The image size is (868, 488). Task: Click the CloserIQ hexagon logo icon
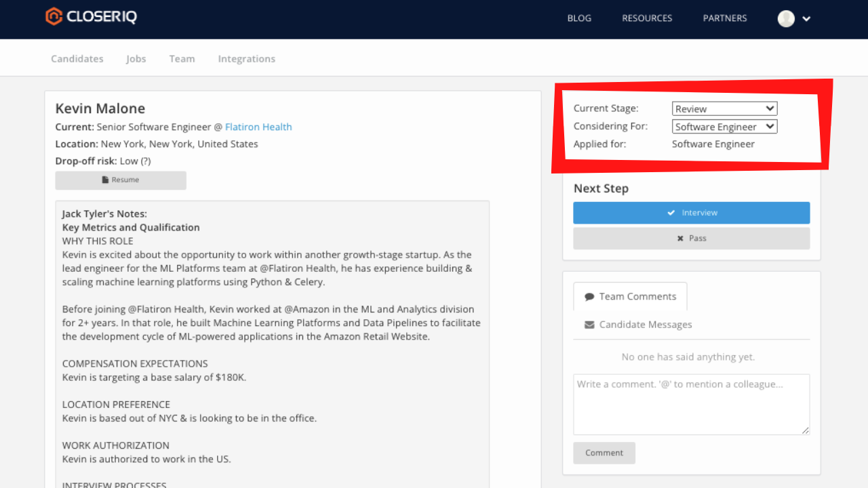click(x=54, y=16)
